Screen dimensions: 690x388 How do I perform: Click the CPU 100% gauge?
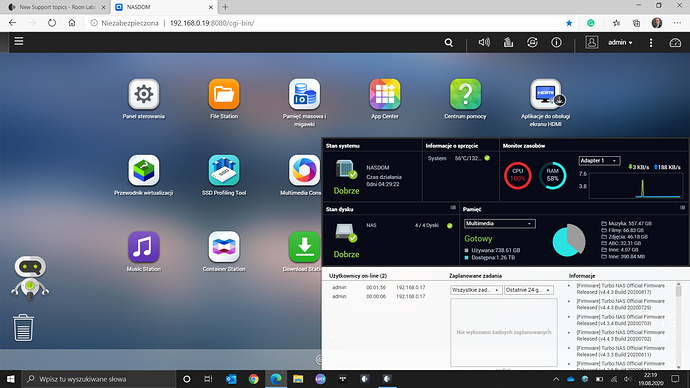518,176
